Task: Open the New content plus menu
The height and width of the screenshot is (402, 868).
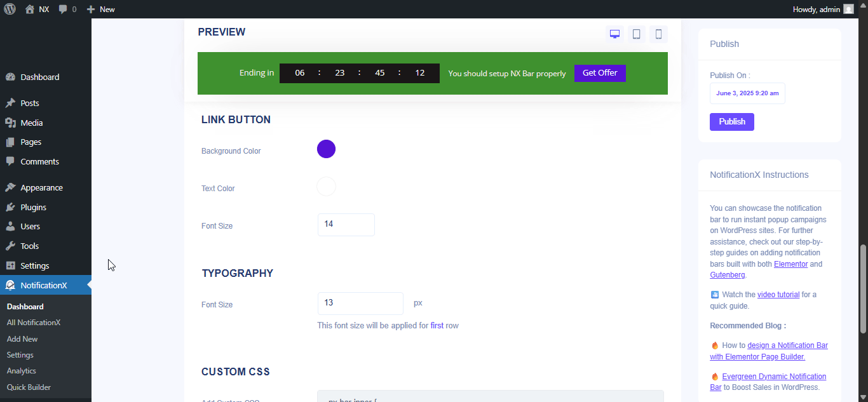Action: click(91, 9)
